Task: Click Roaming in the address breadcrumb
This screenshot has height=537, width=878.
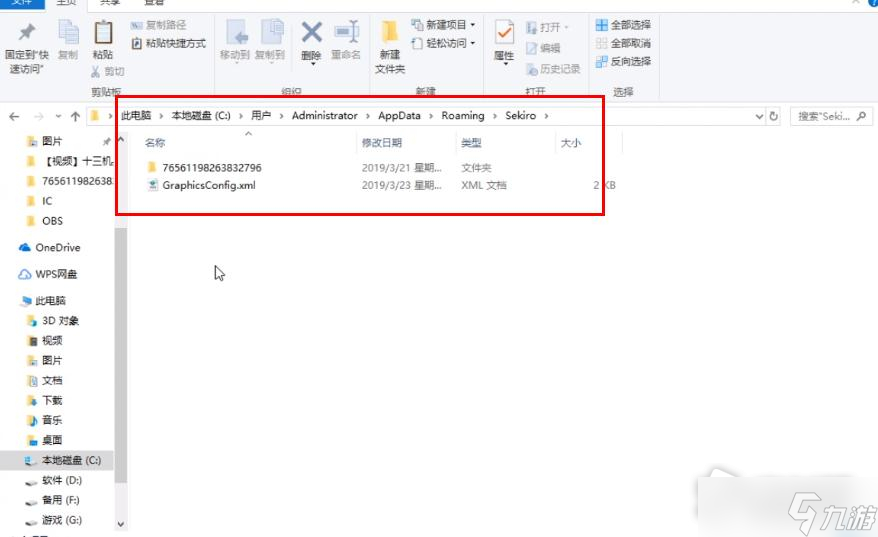Action: coord(463,115)
